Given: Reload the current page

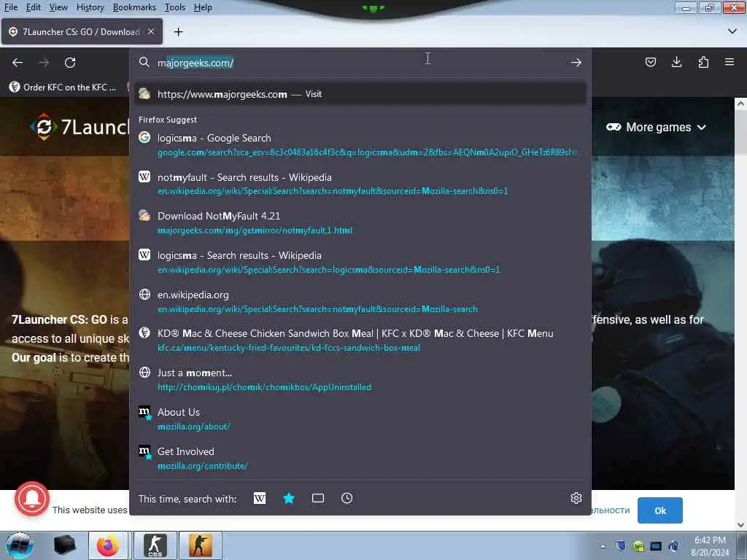Looking at the screenshot, I should pyautogui.click(x=70, y=63).
